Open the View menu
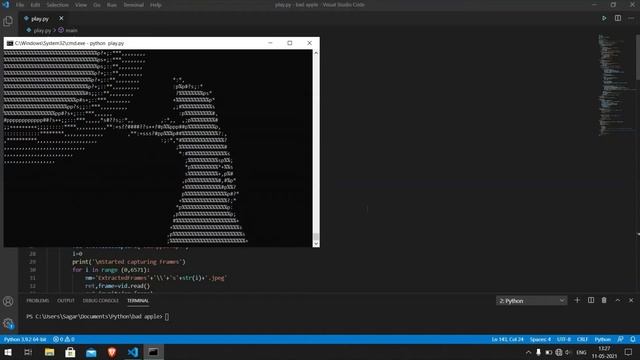The width and height of the screenshot is (640, 360). click(x=81, y=5)
